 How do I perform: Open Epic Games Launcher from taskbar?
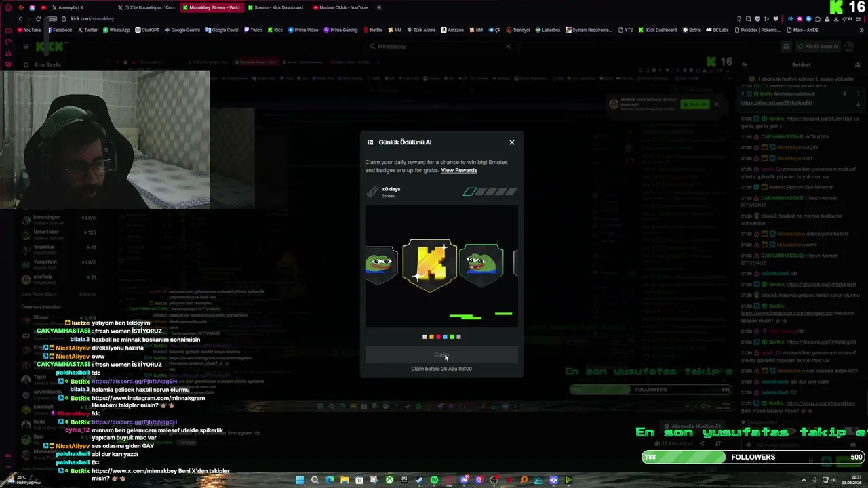(404, 480)
